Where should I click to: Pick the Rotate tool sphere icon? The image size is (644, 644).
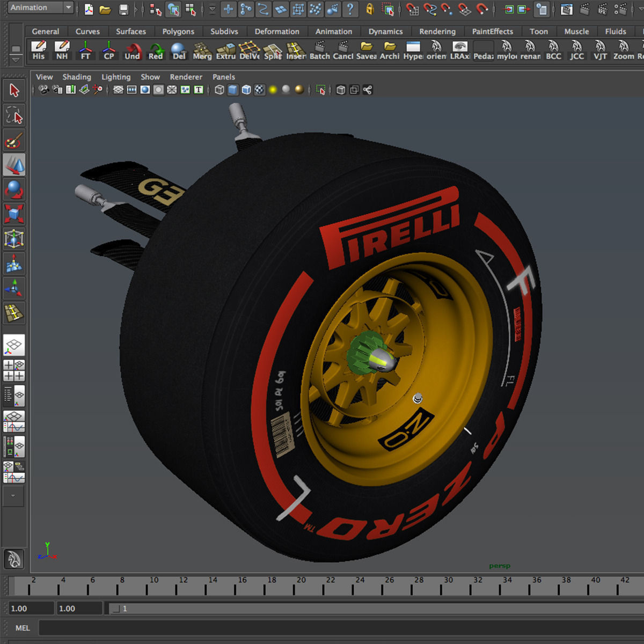[14, 189]
